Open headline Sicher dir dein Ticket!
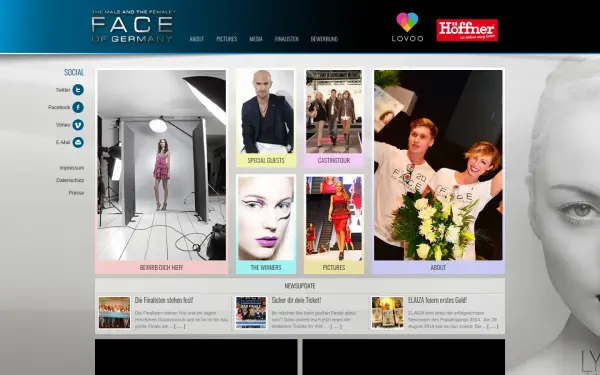The width and height of the screenshot is (600, 375). (x=296, y=300)
